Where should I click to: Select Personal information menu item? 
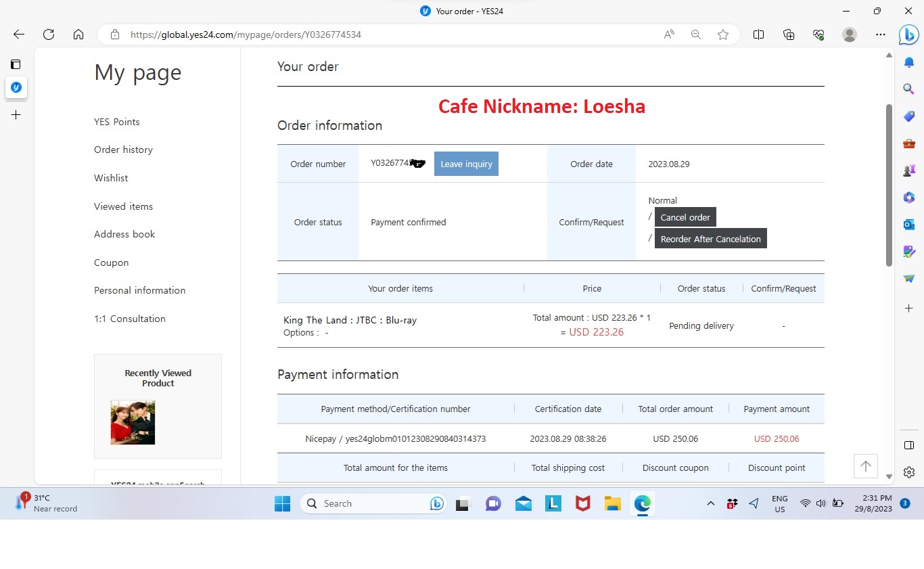pos(139,290)
